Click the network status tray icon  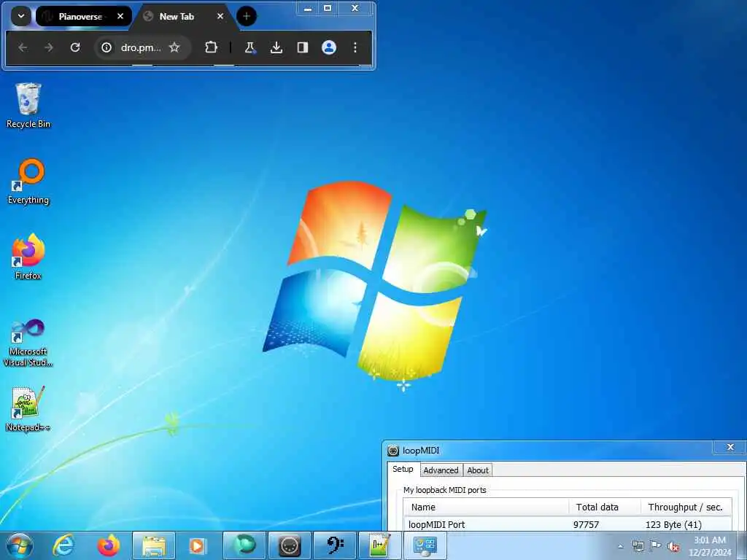[638, 546]
